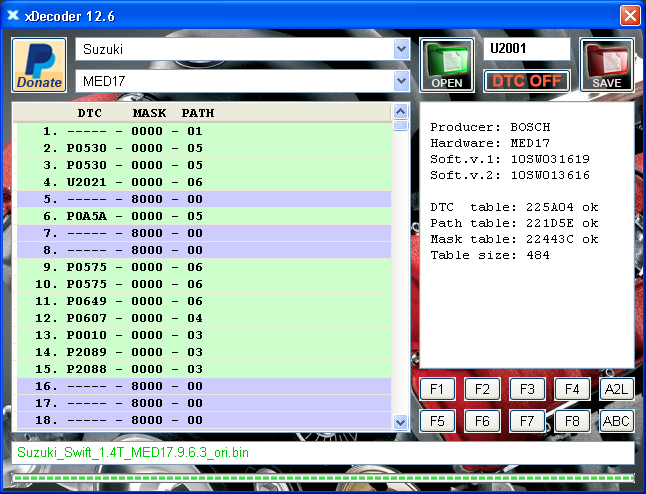Screen dimensions: 646x494
Task: Click the ABC button
Action: point(617,421)
